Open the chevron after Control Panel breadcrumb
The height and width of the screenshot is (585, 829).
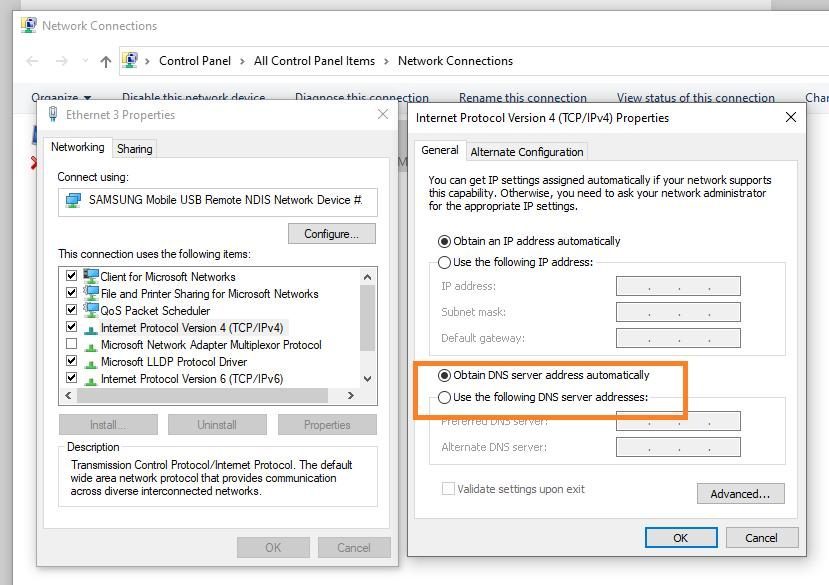point(242,61)
